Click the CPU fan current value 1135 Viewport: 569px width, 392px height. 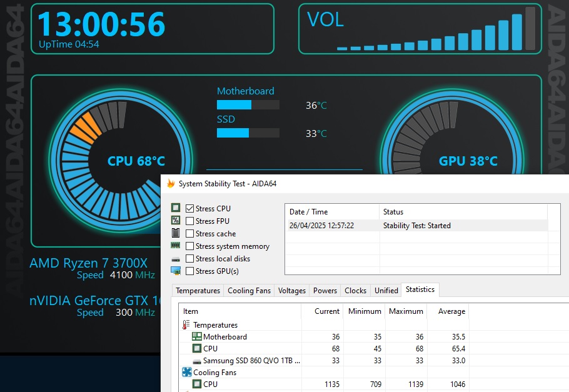click(332, 384)
